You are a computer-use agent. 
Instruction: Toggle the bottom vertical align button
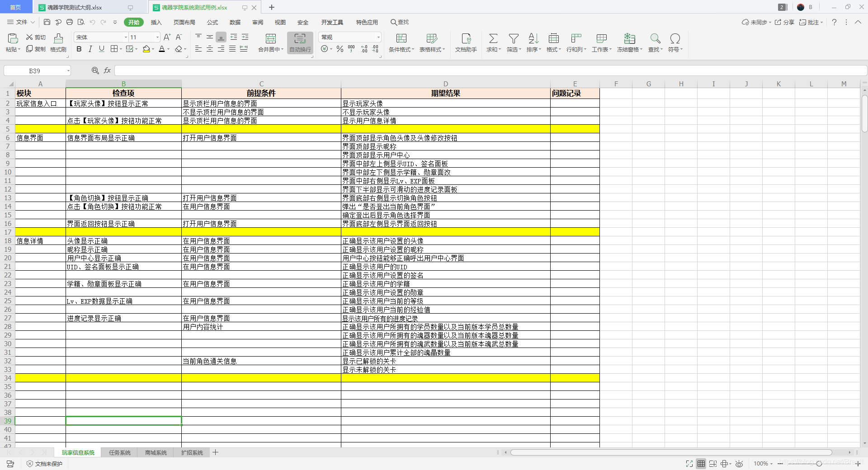point(221,37)
